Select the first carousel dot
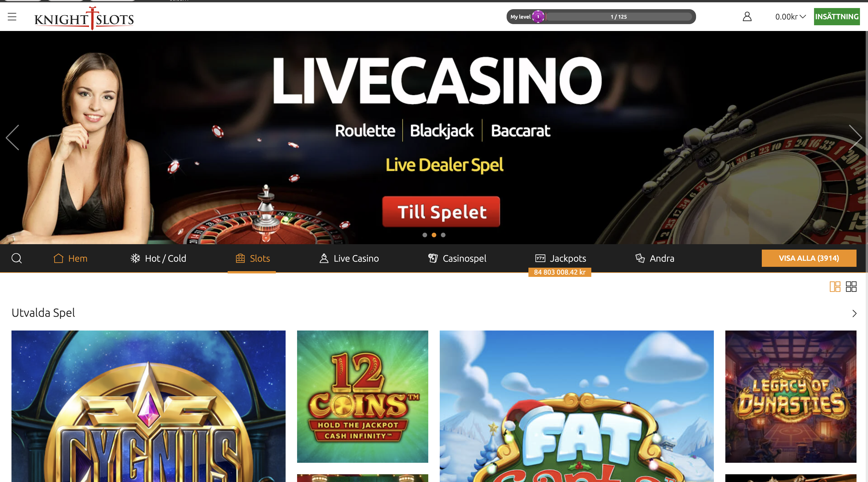Image resolution: width=868 pixels, height=482 pixels. pyautogui.click(x=425, y=235)
